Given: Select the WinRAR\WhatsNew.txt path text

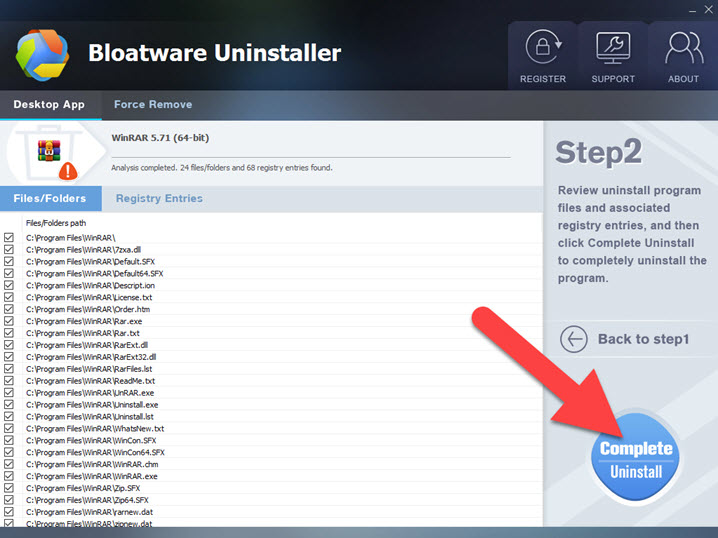Looking at the screenshot, I should (95, 429).
